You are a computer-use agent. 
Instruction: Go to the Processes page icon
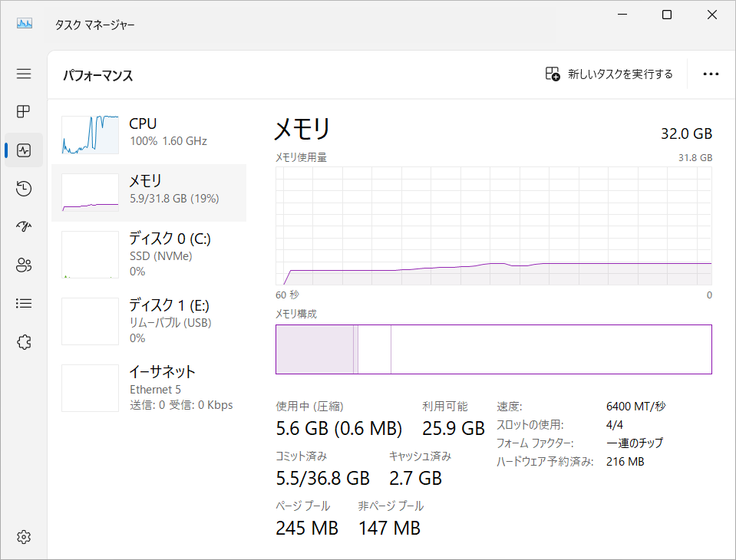click(24, 112)
